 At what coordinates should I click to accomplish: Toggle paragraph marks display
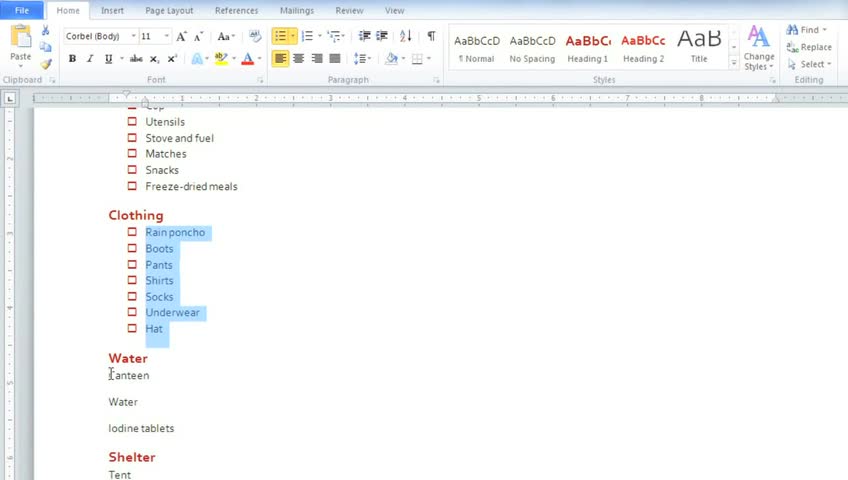pos(431,36)
